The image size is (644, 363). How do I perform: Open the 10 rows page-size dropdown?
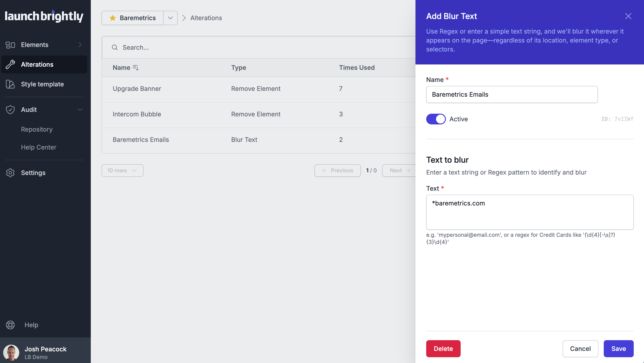pos(123,170)
